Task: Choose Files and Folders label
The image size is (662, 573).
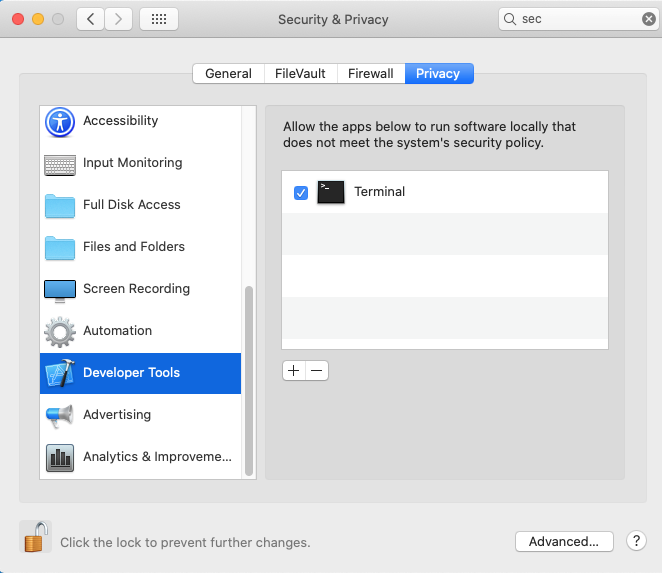Action: click(x=134, y=247)
